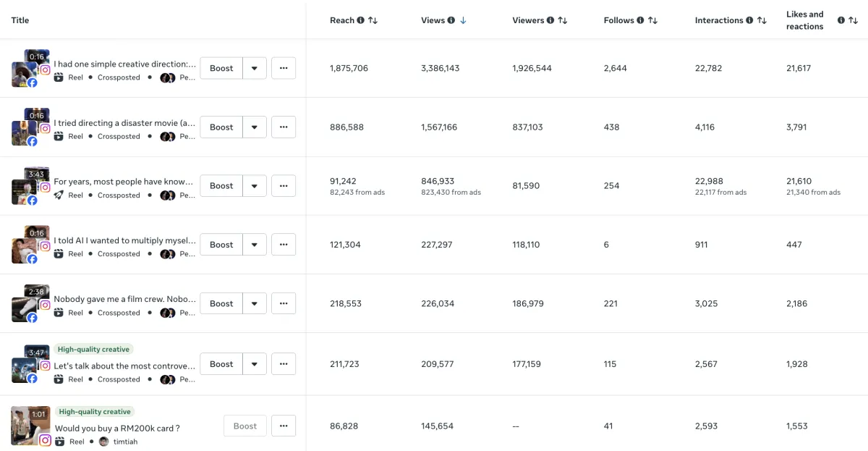The width and height of the screenshot is (868, 451).
Task: Click the Title column header
Action: (20, 20)
